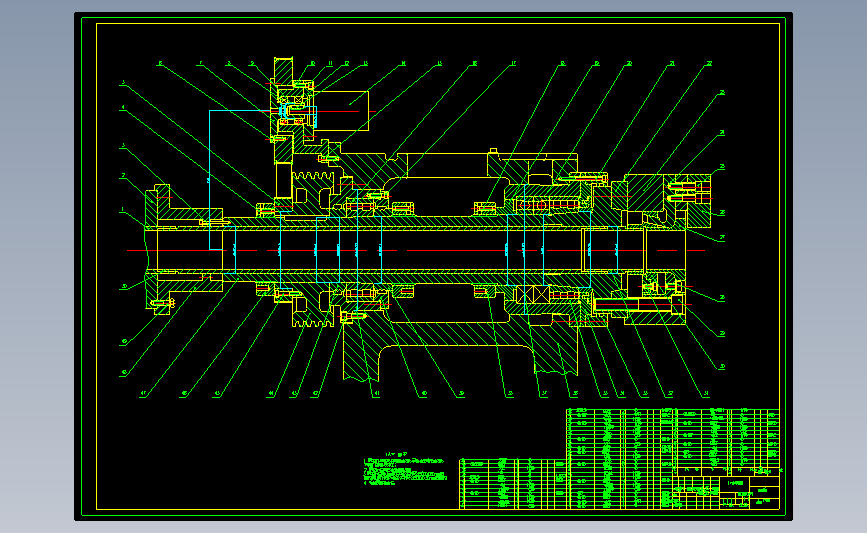Click the green technical notes text block
Viewport: 867px width, 533px height.
[x=405, y=469]
